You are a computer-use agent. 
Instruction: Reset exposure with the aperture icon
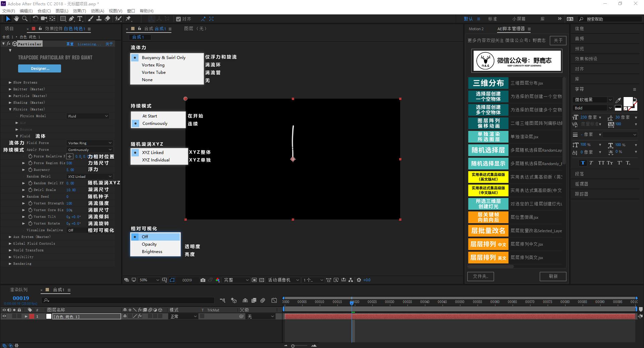(x=359, y=280)
